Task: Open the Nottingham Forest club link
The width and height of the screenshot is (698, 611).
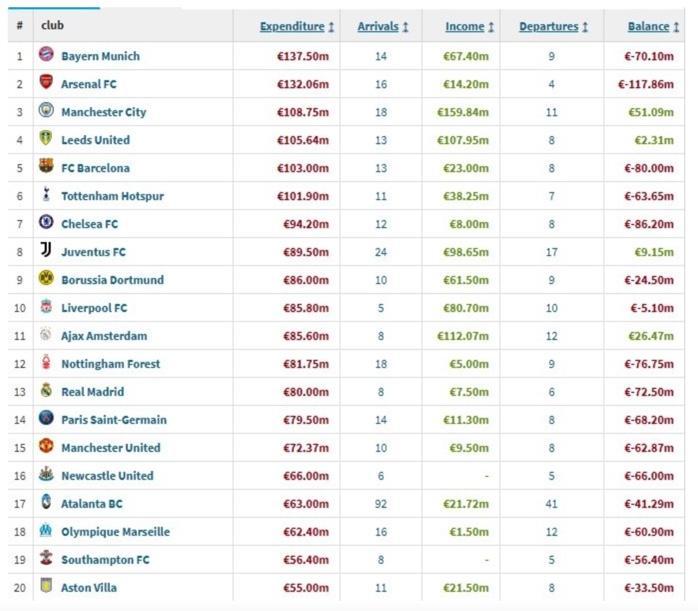Action: click(x=110, y=364)
